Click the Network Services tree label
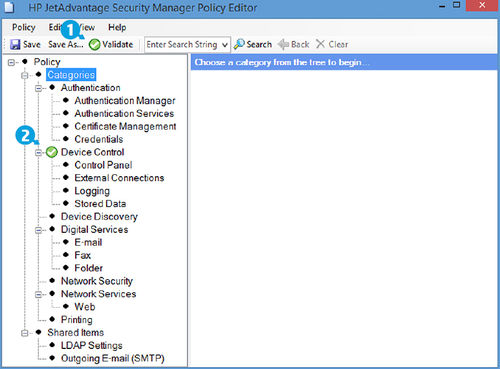The image size is (500, 369). pos(99,294)
